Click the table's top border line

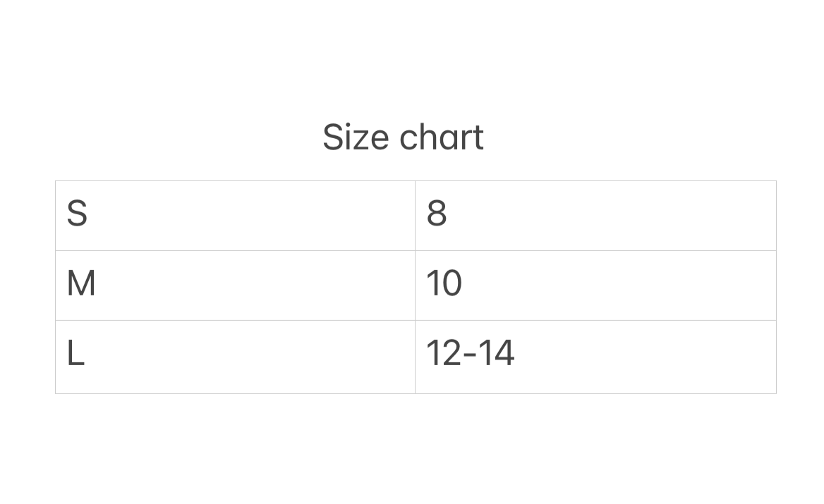coord(415,181)
